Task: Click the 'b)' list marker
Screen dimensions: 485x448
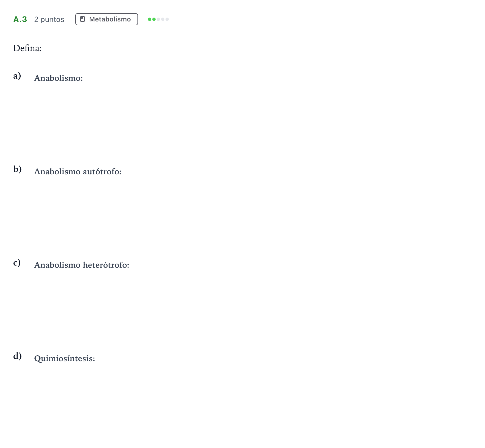Action: click(17, 169)
